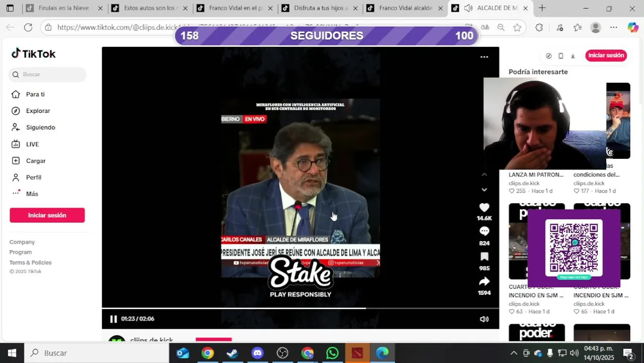Go to next video with down chevron
This screenshot has width=644, height=363.
tap(484, 190)
